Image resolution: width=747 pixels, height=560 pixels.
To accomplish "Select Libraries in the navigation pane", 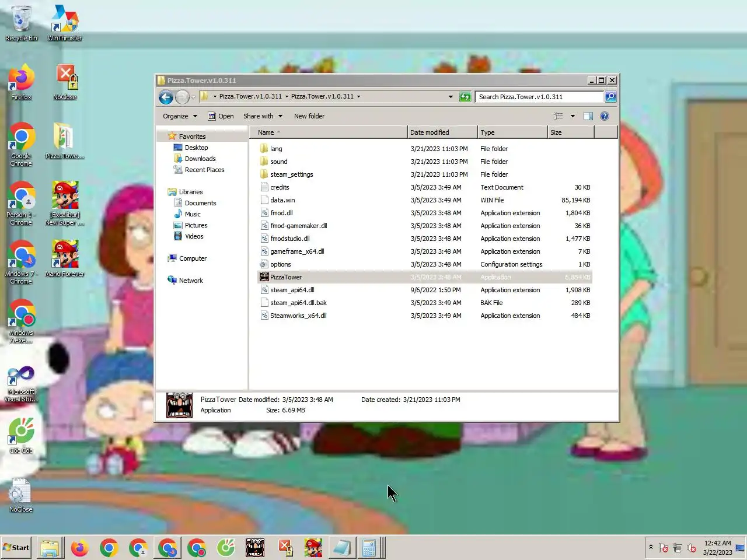I will [191, 192].
